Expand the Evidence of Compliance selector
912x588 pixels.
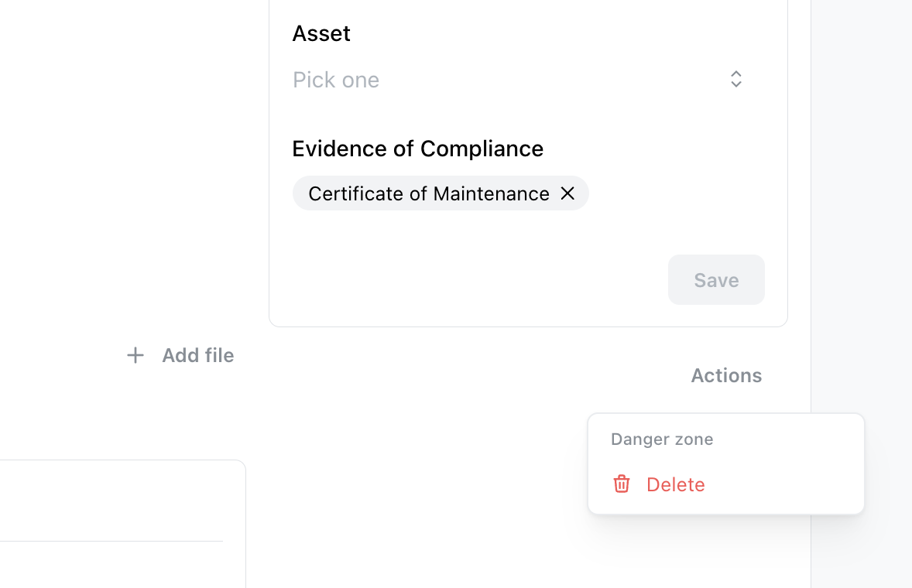tap(674, 193)
